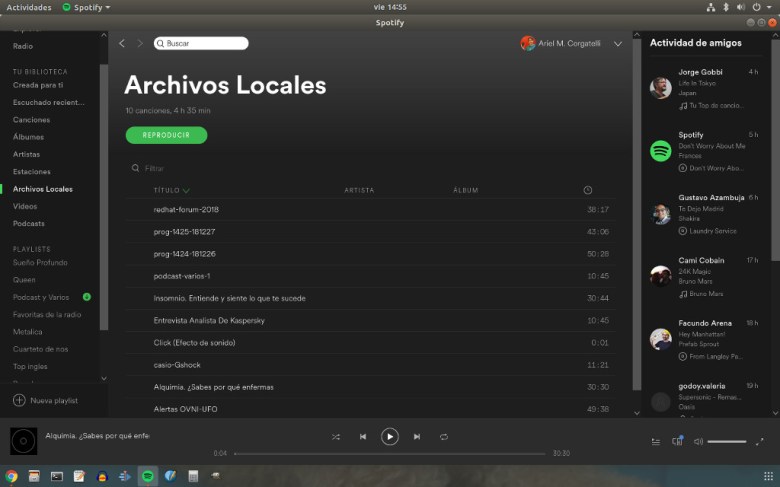
Task: Skip to next track
Action: click(x=417, y=437)
